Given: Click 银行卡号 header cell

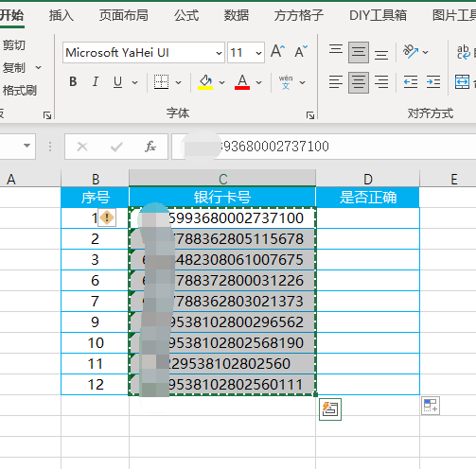Looking at the screenshot, I should point(222,198).
